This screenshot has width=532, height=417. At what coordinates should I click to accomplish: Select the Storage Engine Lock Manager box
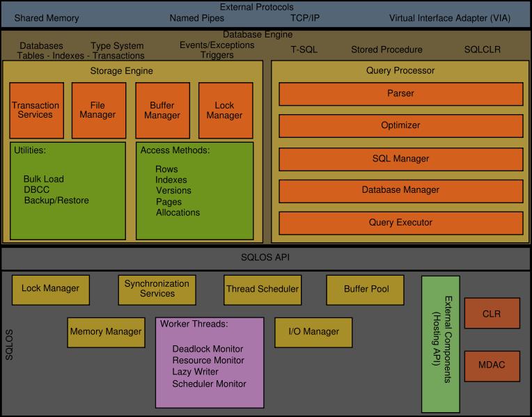pyautogui.click(x=226, y=110)
